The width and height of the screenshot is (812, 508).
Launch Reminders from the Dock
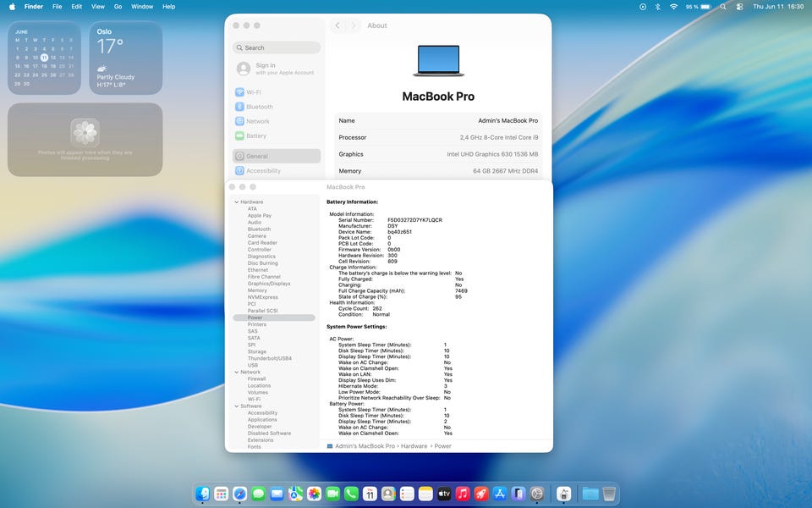pos(407,494)
